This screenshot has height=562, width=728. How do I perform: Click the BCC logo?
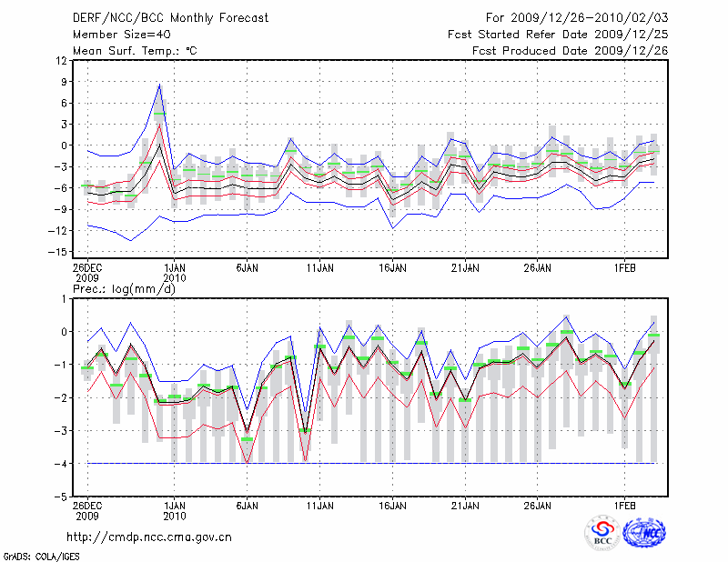click(602, 535)
